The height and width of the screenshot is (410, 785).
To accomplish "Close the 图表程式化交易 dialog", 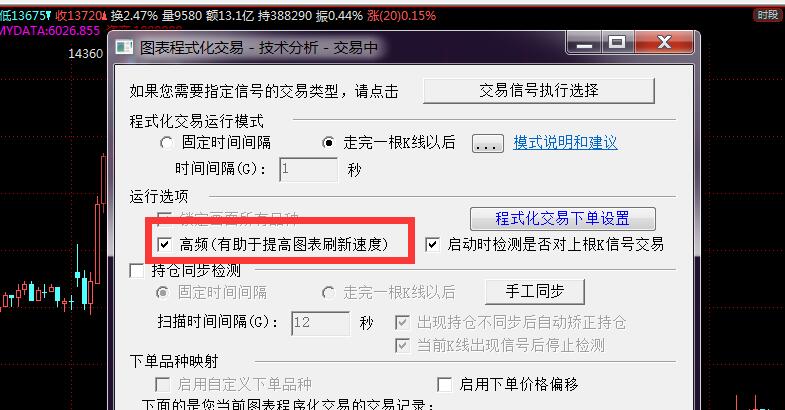I will [x=664, y=43].
